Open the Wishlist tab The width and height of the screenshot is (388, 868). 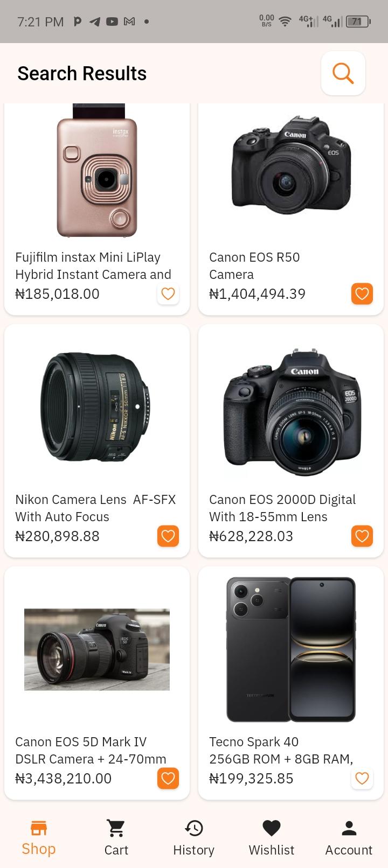[x=272, y=838]
